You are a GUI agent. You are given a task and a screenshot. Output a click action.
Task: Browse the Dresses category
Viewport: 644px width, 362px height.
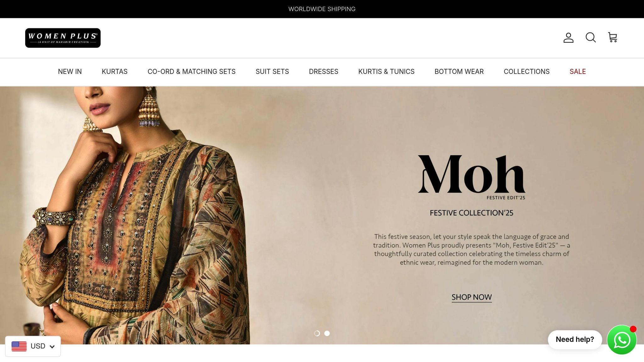(324, 72)
